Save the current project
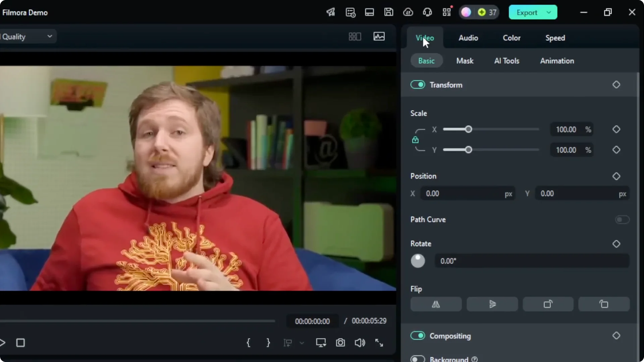This screenshot has width=644, height=362. (x=388, y=12)
